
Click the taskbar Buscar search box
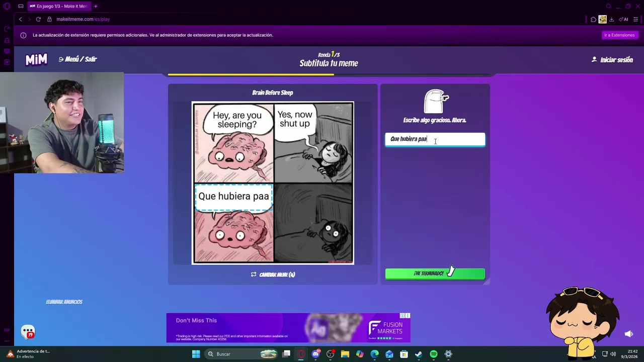(242, 354)
